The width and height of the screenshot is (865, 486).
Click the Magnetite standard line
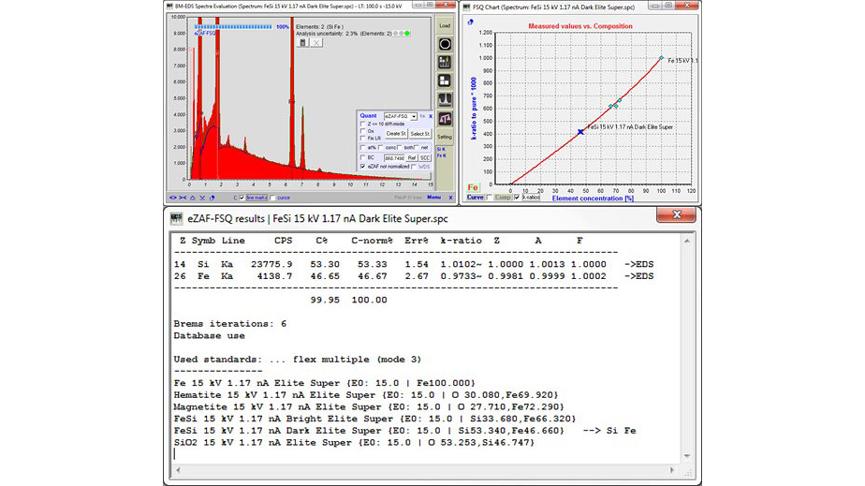tap(369, 407)
